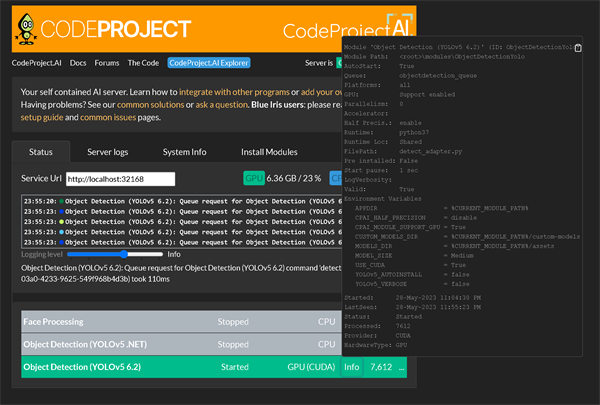
Task: Select the Object Detection (YOLOv5 6.2) row name
Action: pos(82,367)
